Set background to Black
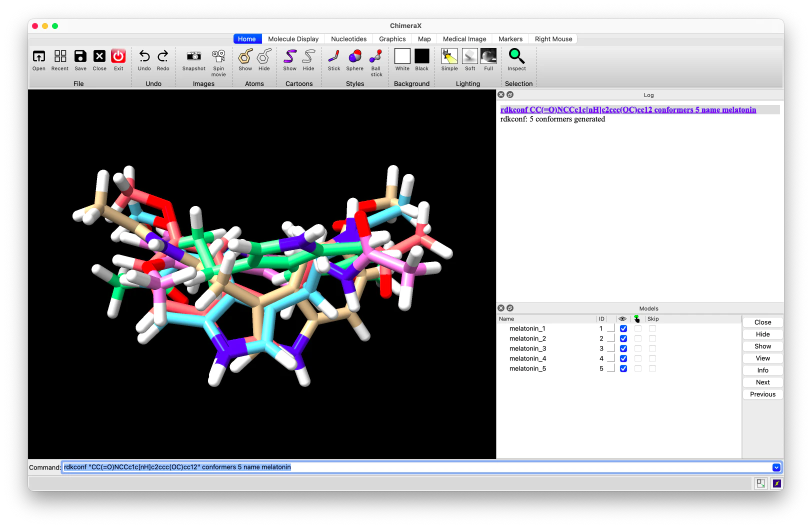 click(422, 56)
